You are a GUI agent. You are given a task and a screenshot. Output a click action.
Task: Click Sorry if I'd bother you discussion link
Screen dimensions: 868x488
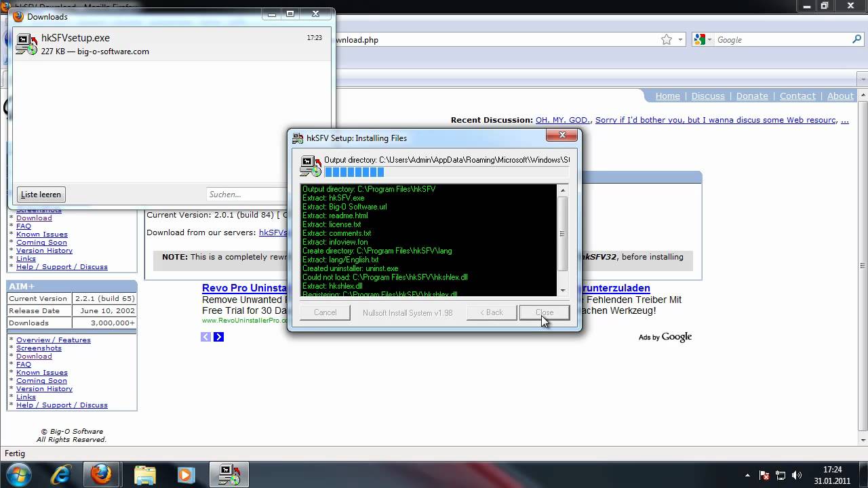715,120
